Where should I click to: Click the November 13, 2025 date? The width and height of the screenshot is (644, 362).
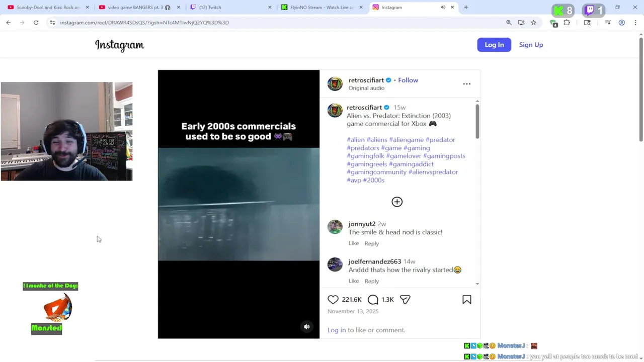click(353, 311)
